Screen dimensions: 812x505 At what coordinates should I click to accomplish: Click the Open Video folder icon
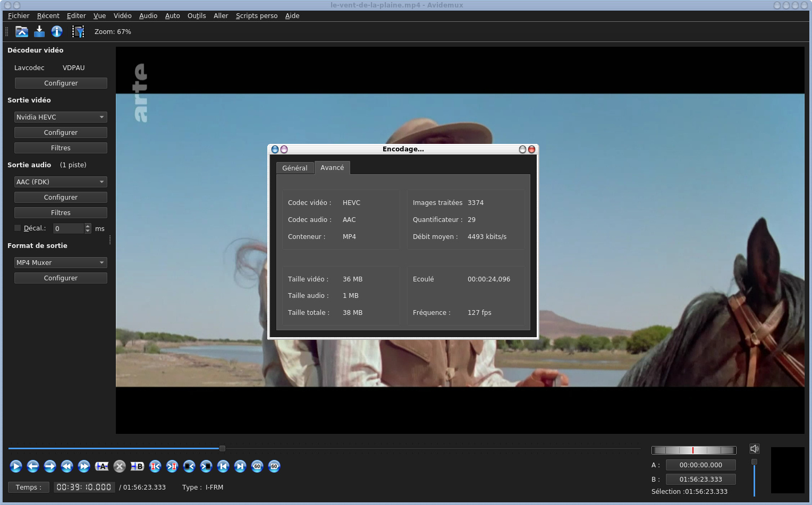point(22,32)
